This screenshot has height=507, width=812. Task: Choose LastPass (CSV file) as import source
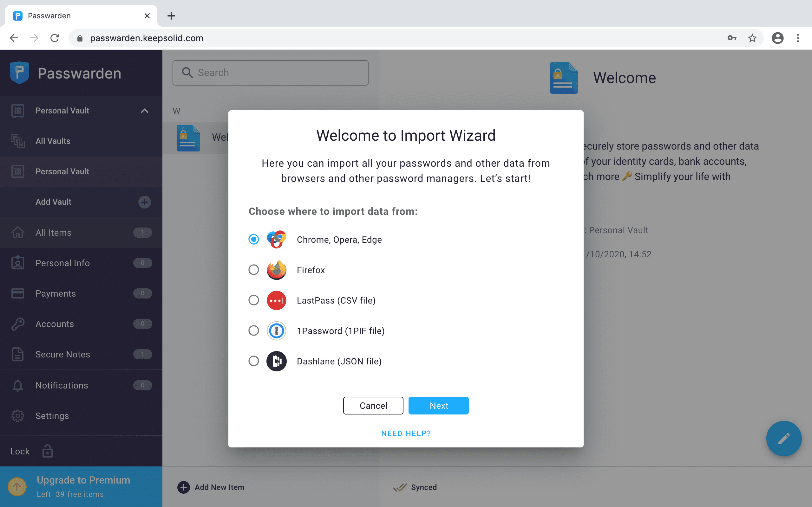[253, 300]
